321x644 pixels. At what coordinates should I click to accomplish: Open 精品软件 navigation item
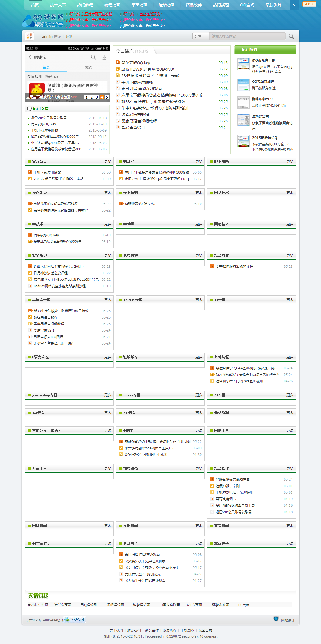(194, 5)
